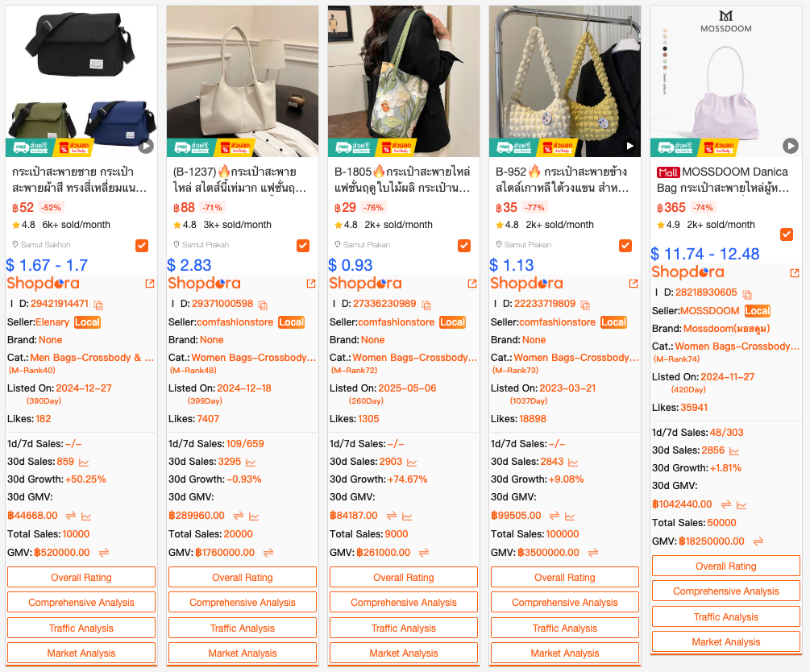Copy product ID 22233719809
Viewport: 810px width, 672px height.
point(585,305)
